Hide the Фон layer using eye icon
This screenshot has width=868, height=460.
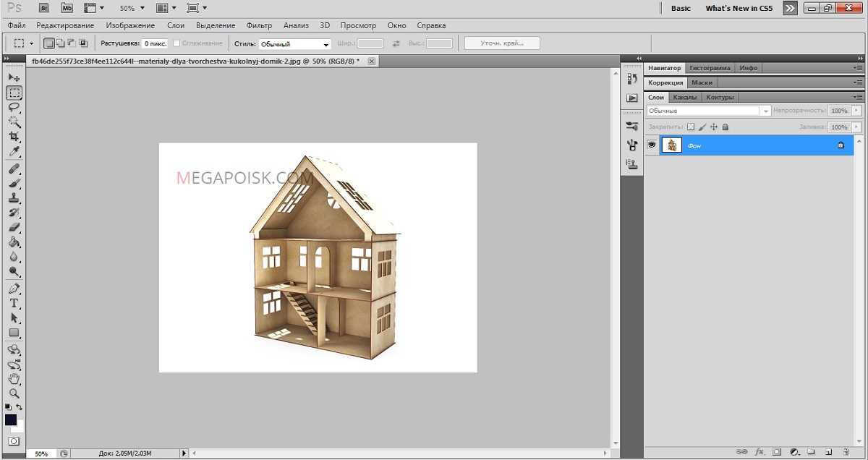point(652,145)
